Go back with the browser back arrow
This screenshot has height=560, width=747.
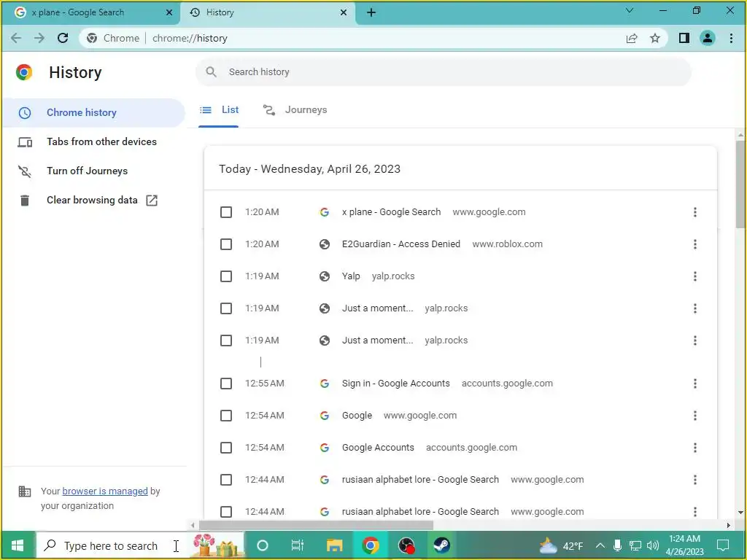pyautogui.click(x=16, y=38)
